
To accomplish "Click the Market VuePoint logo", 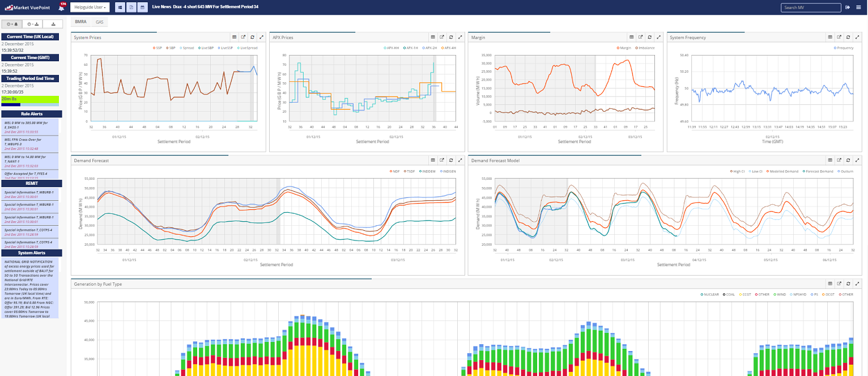I will (x=28, y=7).
